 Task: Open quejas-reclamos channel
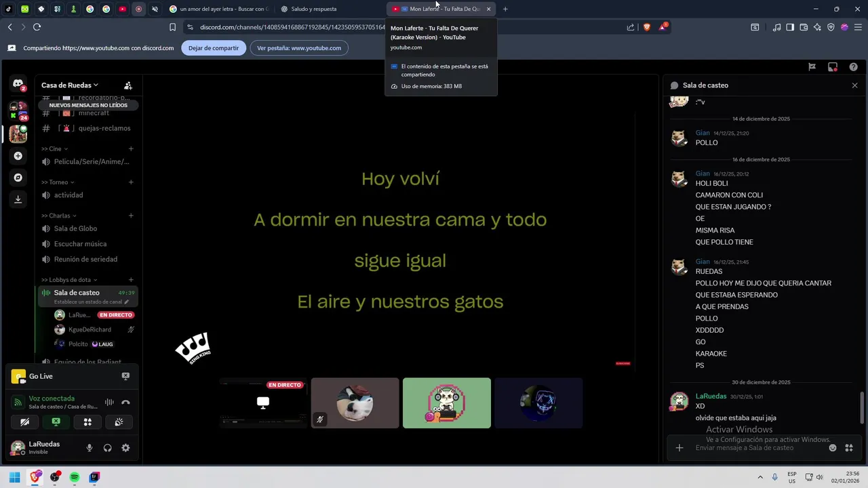click(x=88, y=128)
